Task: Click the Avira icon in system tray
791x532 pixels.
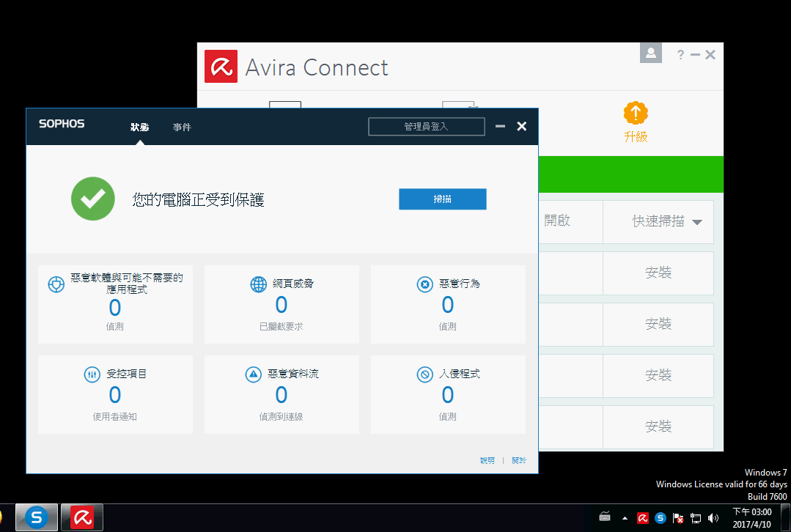Action: coord(643,518)
